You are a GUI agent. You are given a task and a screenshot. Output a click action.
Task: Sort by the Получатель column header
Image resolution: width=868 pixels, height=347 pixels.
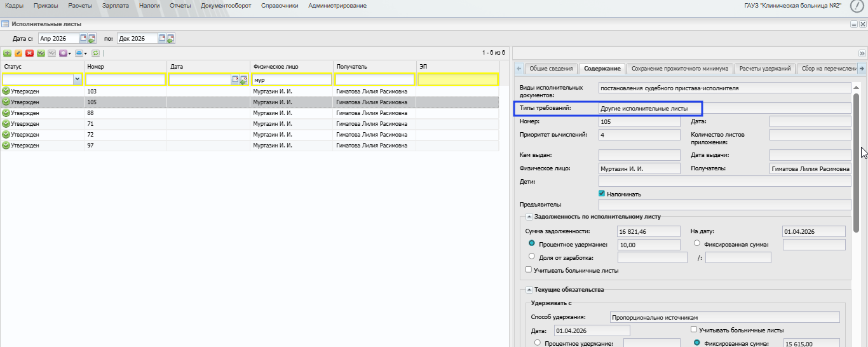pyautogui.click(x=375, y=67)
